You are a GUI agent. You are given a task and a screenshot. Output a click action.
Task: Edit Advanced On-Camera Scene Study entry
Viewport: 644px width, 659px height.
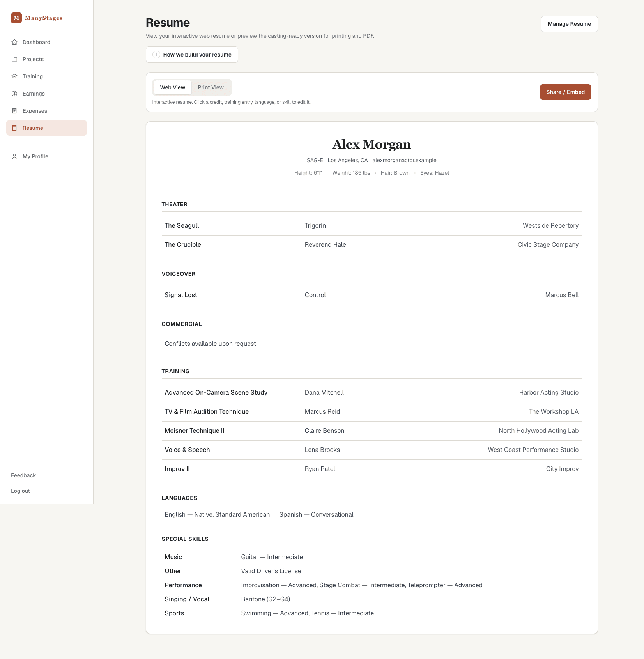pyautogui.click(x=372, y=393)
